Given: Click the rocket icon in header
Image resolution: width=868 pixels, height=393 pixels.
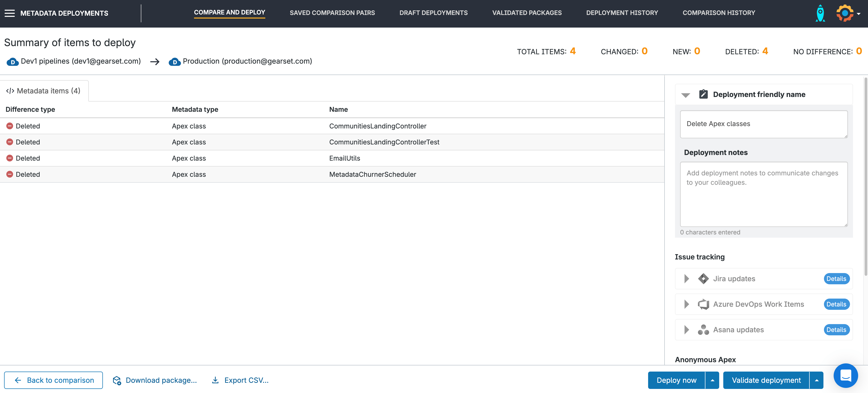Looking at the screenshot, I should pos(820,13).
